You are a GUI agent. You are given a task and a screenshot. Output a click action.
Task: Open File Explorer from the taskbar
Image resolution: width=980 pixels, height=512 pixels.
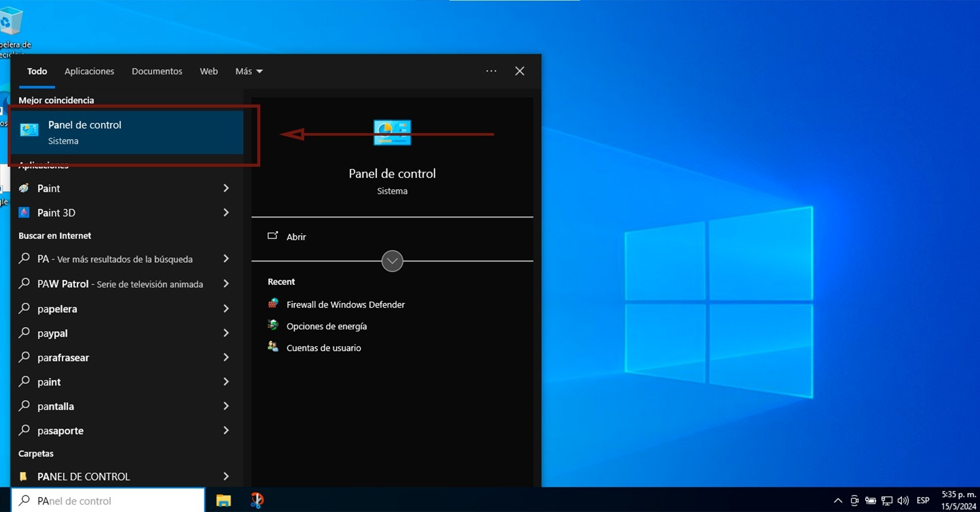[x=223, y=501]
